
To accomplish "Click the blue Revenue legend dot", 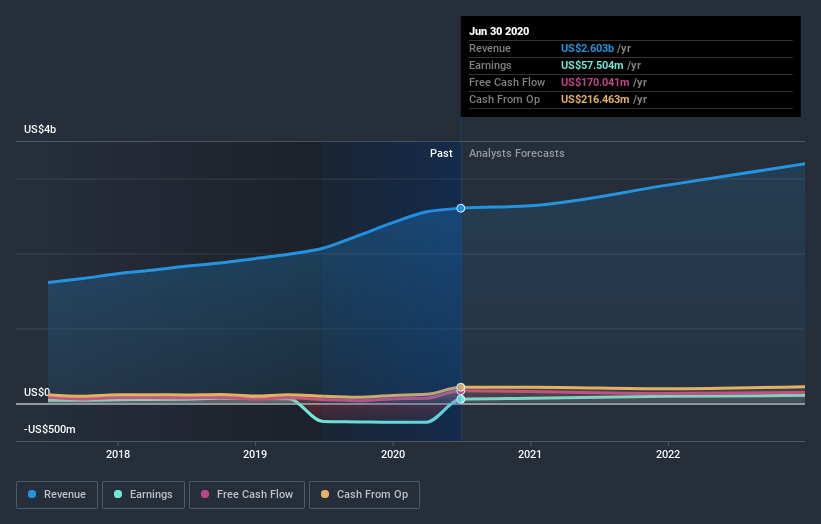I will click(32, 494).
